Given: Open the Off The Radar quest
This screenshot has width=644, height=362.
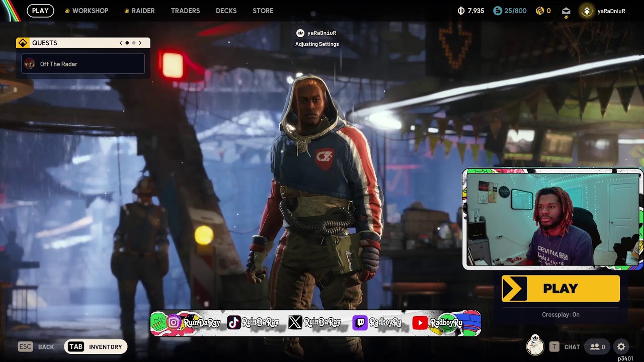Looking at the screenshot, I should coord(83,64).
